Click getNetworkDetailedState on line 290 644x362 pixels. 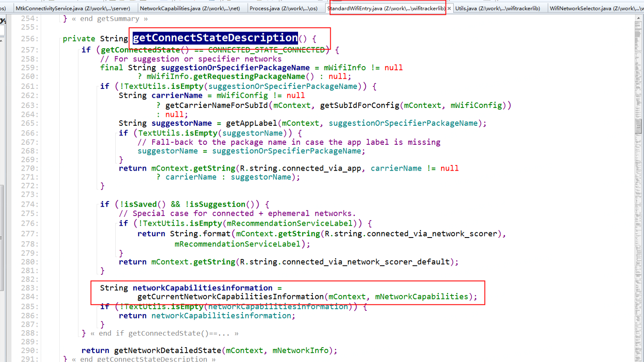point(167,351)
